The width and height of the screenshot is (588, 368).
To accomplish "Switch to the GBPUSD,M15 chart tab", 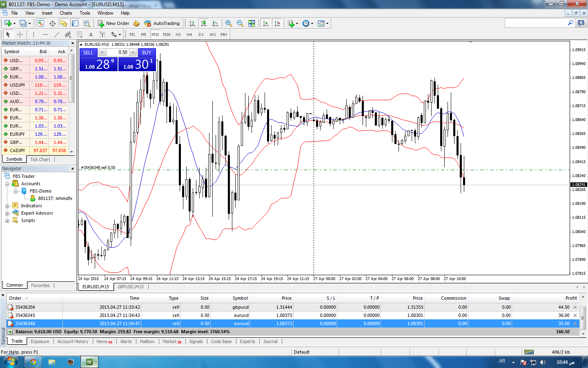I will point(131,287).
